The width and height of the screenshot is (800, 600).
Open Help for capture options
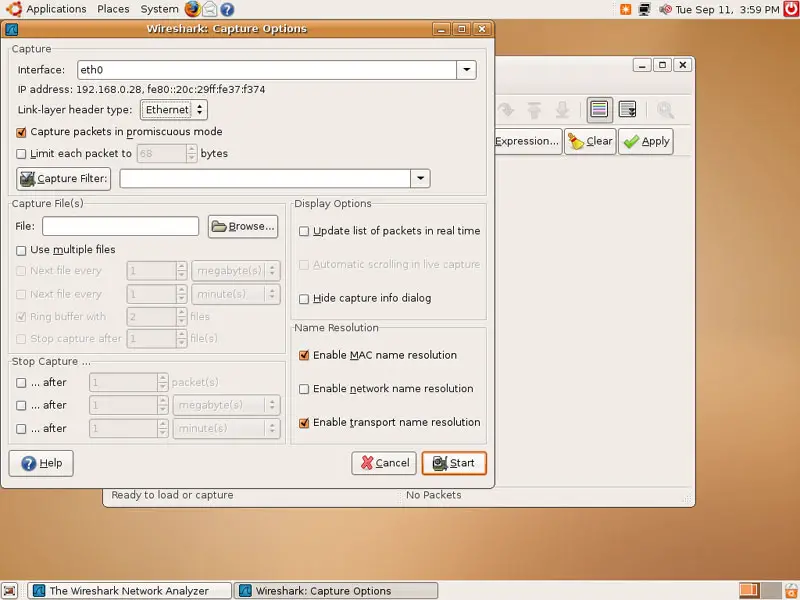[x=41, y=463]
